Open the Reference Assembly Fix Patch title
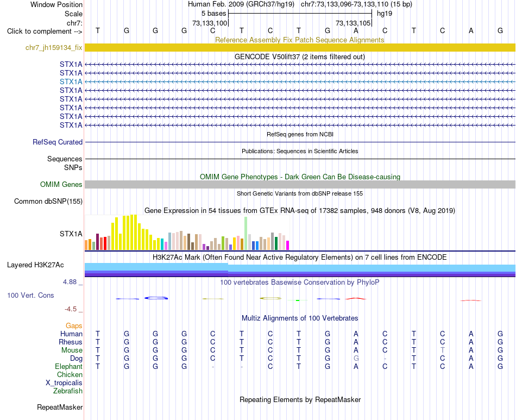Viewport: 516px width, 420px height. [299, 40]
